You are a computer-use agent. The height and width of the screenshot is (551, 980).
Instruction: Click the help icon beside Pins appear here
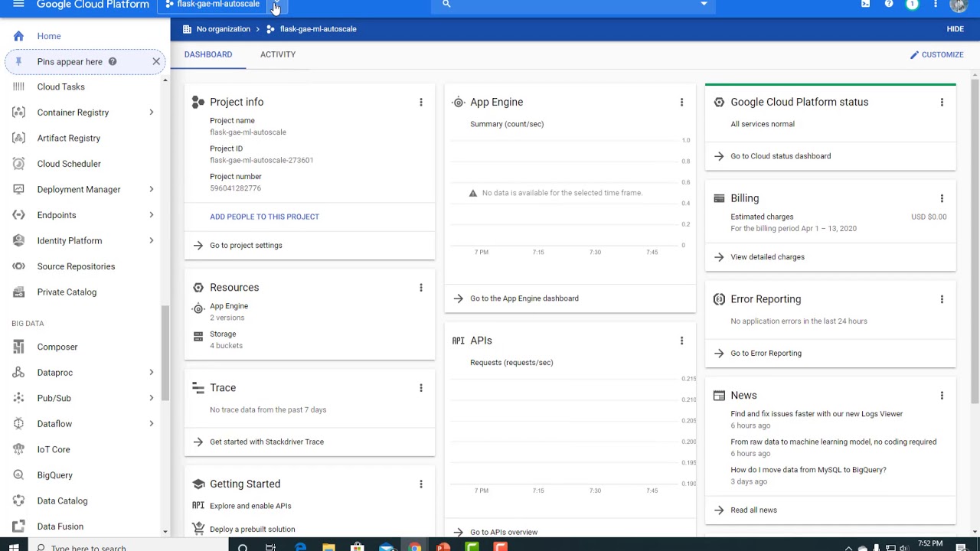tap(113, 62)
